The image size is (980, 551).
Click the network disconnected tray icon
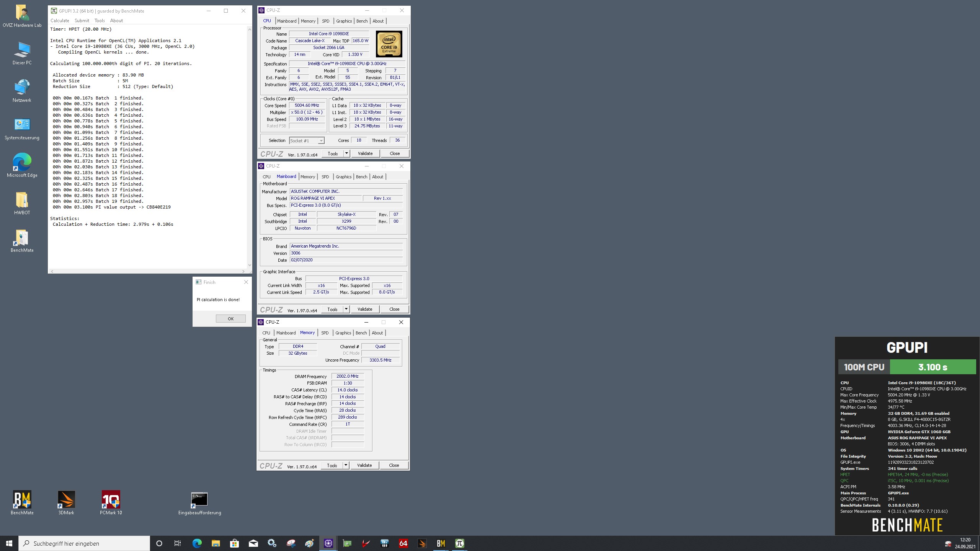pyautogui.click(x=948, y=543)
